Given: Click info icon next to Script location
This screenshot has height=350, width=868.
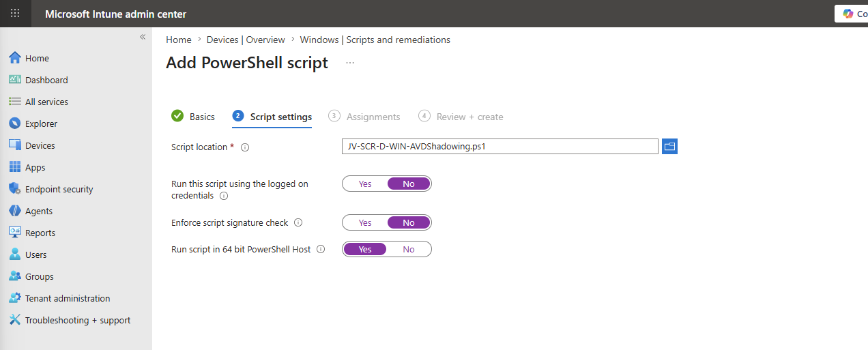Looking at the screenshot, I should pos(245,147).
